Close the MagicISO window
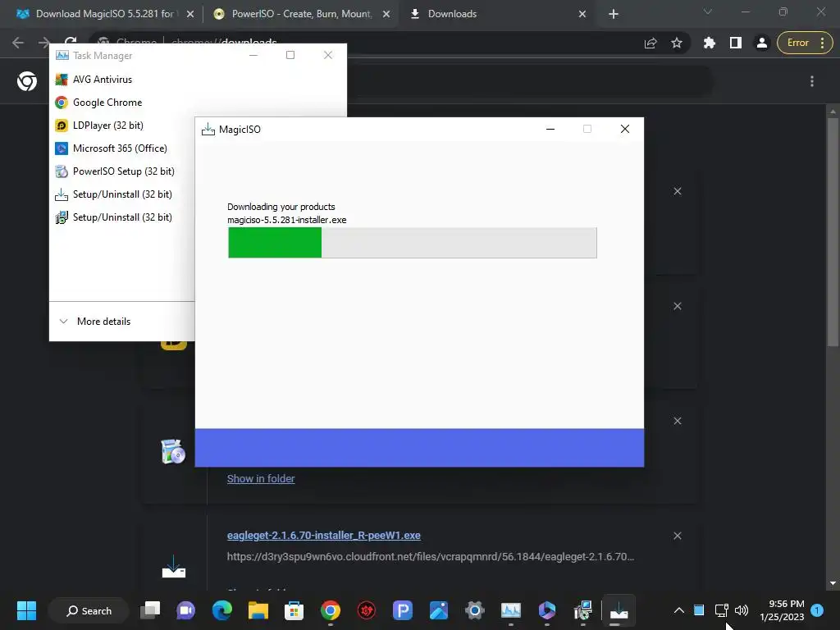 624,129
